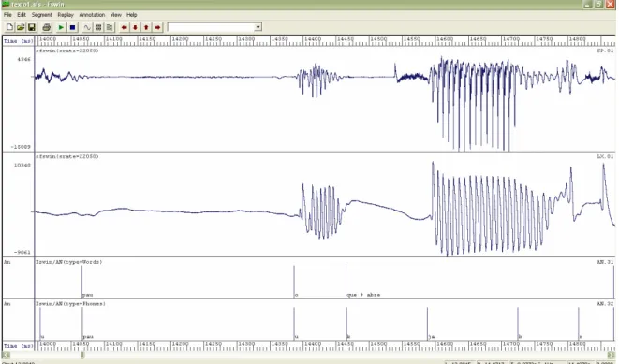This screenshot has height=364, width=619.
Task: Move view left with red left arrow
Action: click(124, 27)
